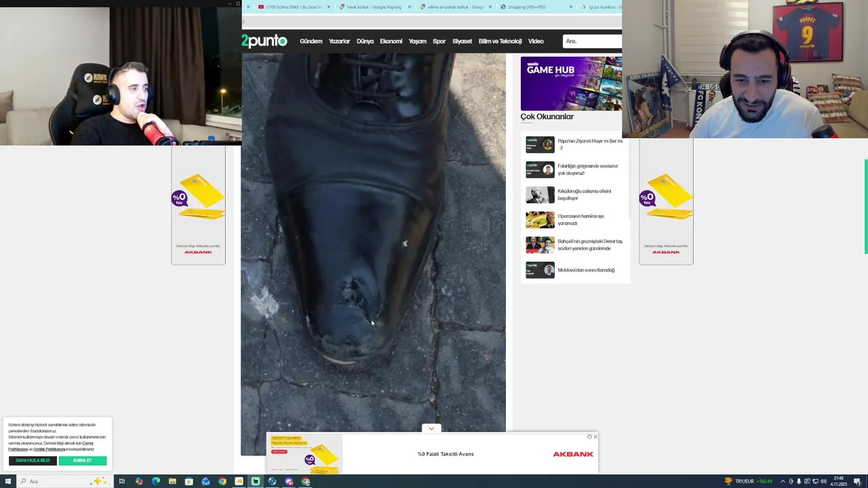Click the Akbank logo in bottom banner
The height and width of the screenshot is (488, 868).
click(573, 454)
